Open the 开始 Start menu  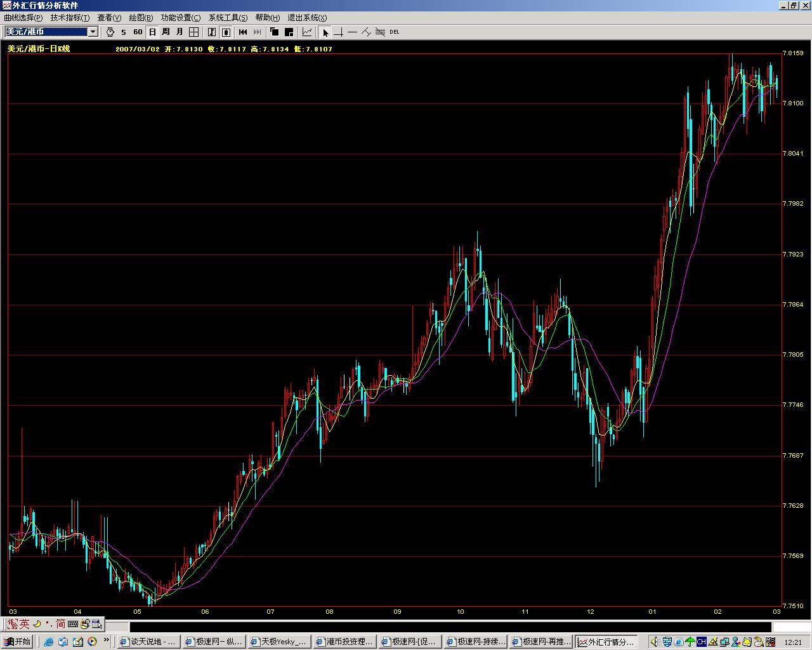click(x=17, y=642)
